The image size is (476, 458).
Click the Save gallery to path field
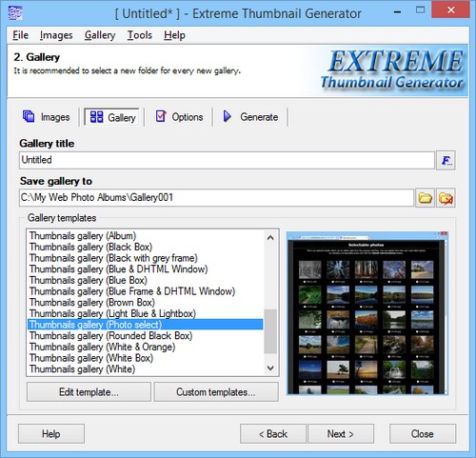pos(216,198)
